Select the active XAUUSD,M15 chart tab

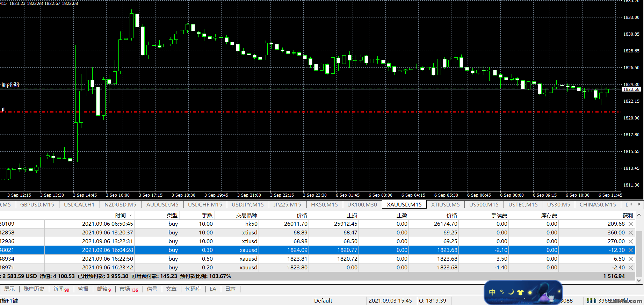click(x=404, y=205)
